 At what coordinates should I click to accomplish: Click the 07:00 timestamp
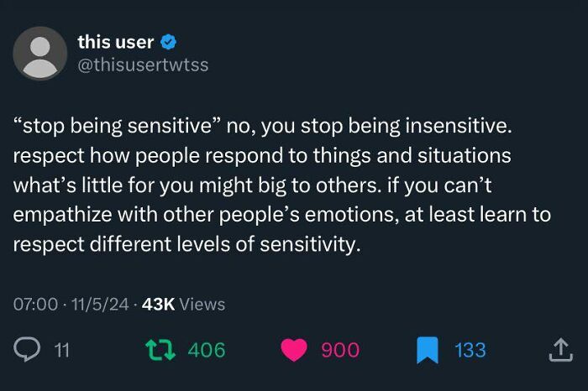[x=35, y=304]
